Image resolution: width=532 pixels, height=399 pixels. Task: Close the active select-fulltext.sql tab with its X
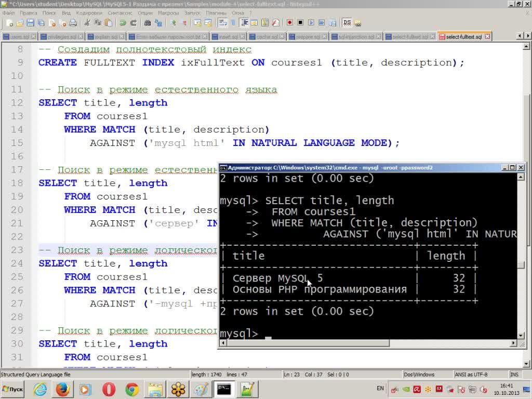tap(487, 37)
